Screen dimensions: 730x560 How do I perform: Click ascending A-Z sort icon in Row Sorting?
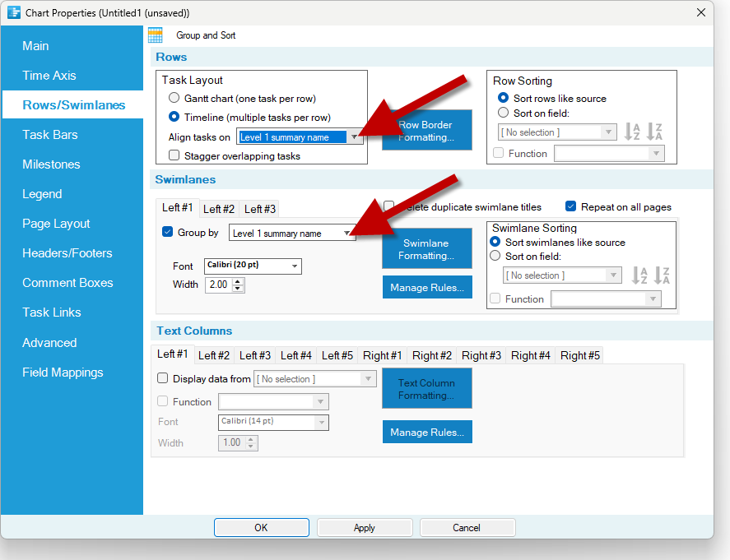(632, 132)
